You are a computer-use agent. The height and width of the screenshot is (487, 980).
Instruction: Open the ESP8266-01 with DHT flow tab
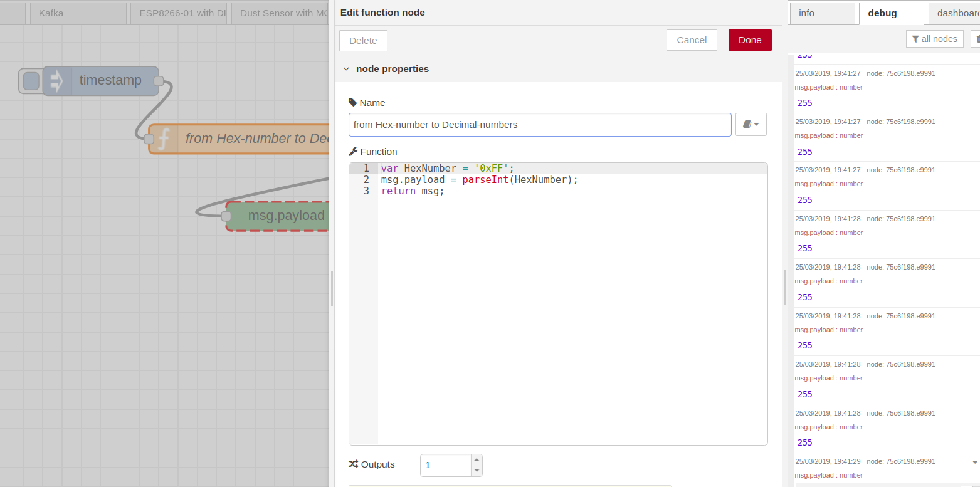tap(179, 13)
